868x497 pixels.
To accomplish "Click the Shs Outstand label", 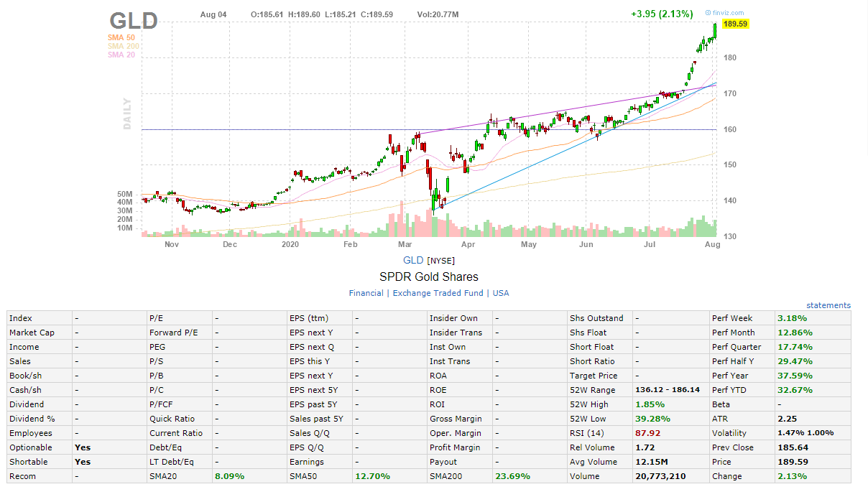I will tap(596, 318).
